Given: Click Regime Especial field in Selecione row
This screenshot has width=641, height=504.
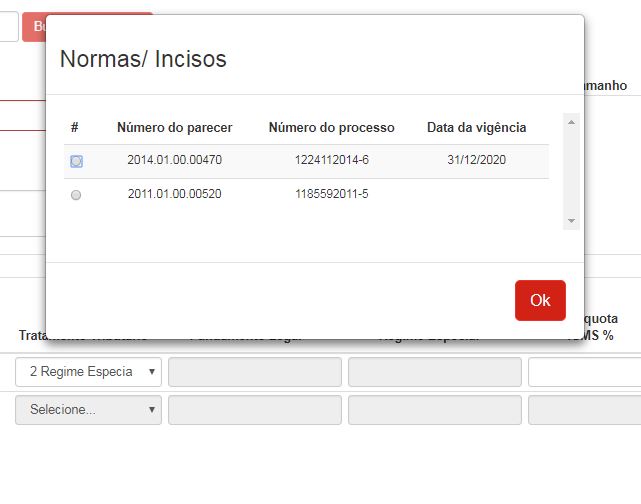Looking at the screenshot, I should (x=435, y=410).
